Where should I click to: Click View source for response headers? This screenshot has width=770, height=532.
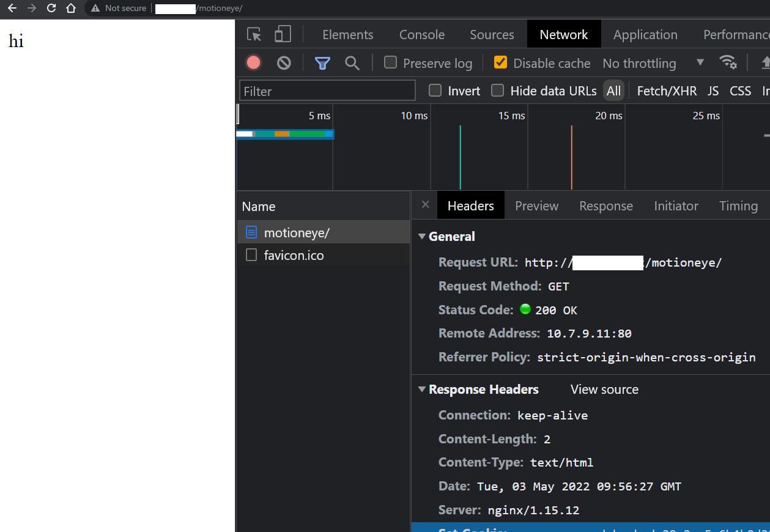click(604, 390)
